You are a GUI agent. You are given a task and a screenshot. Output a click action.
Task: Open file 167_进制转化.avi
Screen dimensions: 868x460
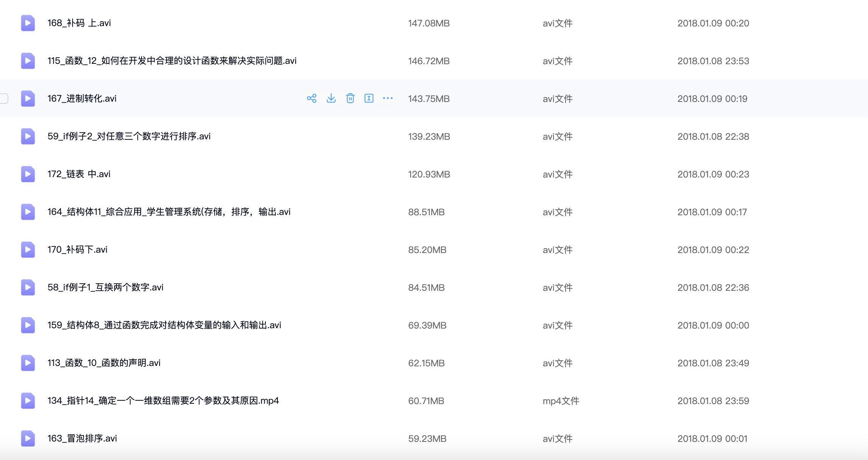[82, 99]
